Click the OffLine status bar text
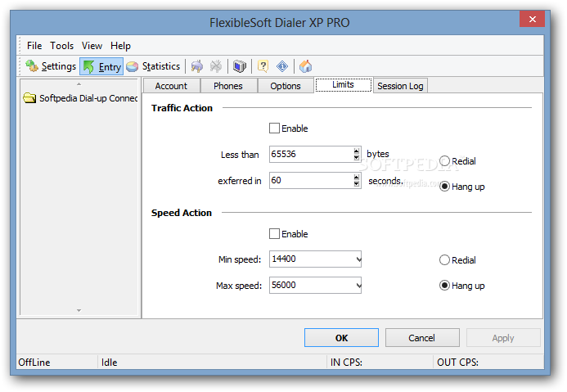Viewport: 567px width, 392px height. coord(34,363)
